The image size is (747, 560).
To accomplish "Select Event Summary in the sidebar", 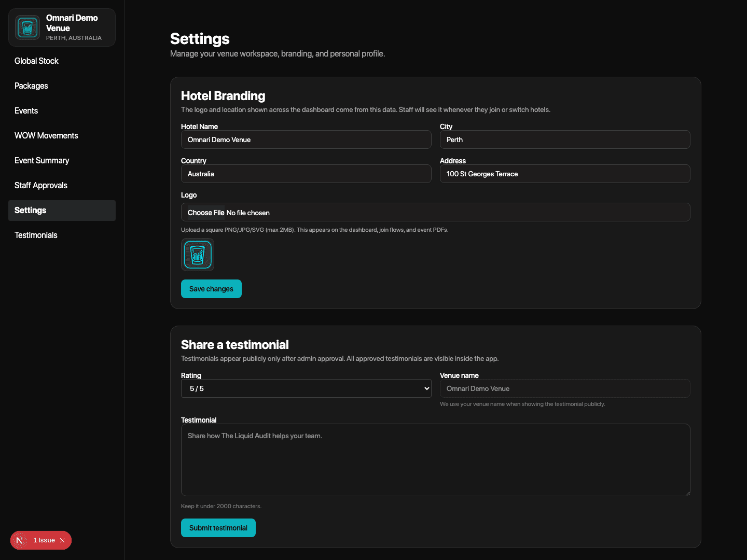I will 41,161.
